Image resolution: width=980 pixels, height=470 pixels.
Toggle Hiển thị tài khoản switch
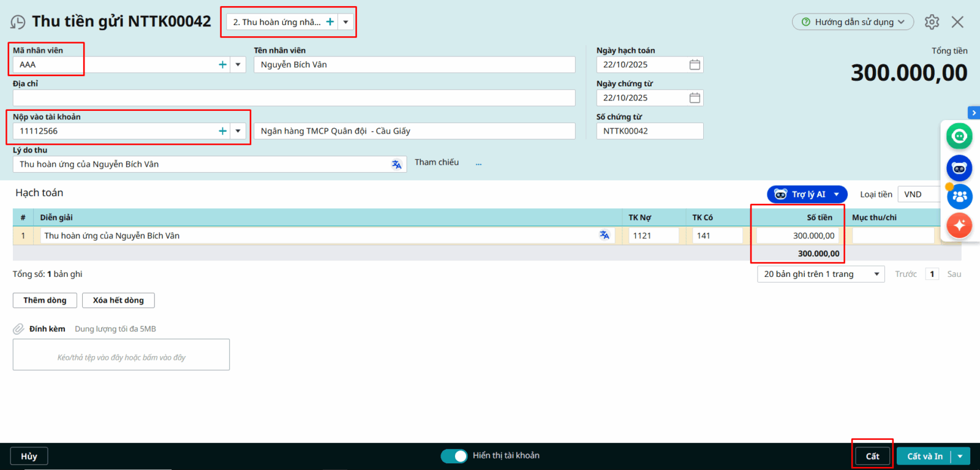point(454,456)
